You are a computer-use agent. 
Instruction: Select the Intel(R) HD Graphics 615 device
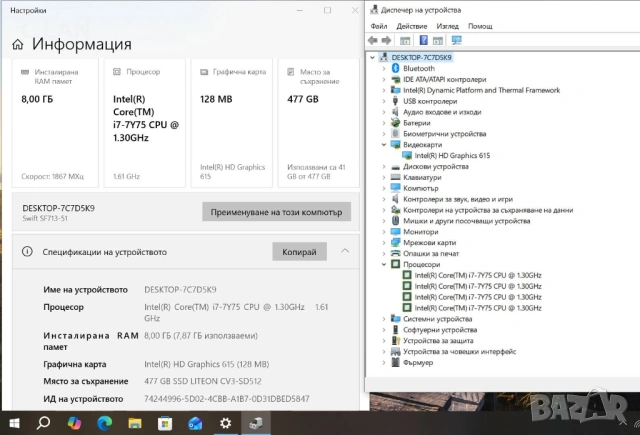point(452,155)
